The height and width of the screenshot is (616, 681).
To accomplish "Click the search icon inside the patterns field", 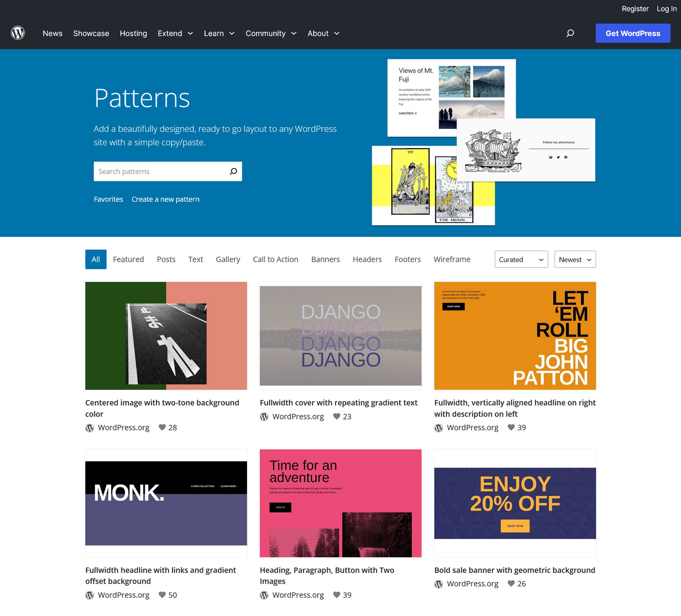I will [x=233, y=171].
